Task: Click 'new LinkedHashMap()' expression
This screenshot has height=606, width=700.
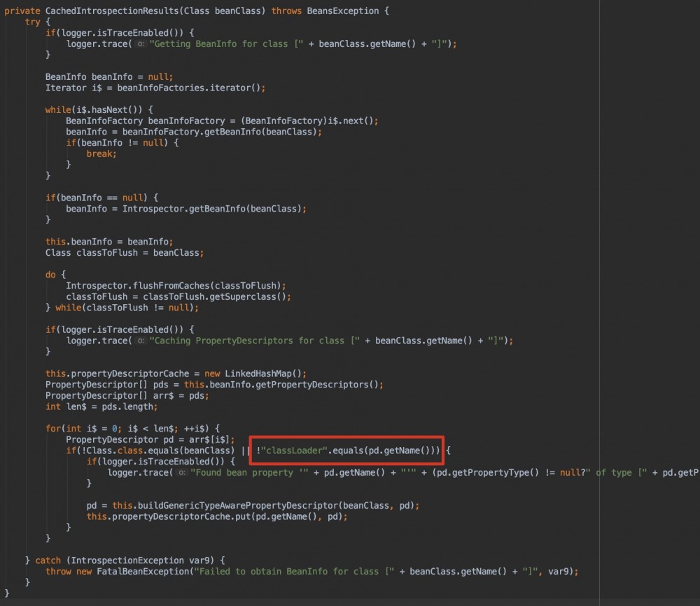Action: pos(253,373)
